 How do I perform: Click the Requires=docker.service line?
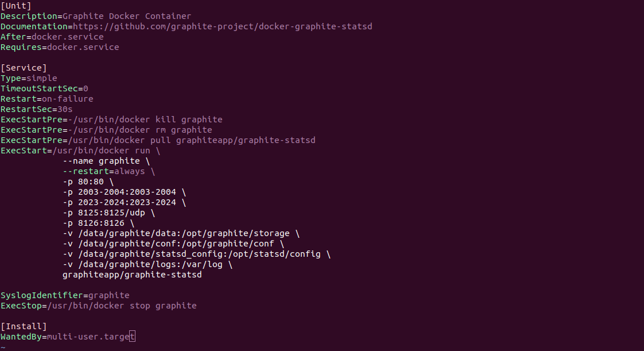pos(60,47)
